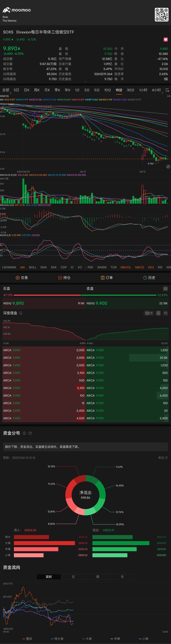Select the 周 capital flow tab
171x644 pixels.
click(x=98, y=577)
